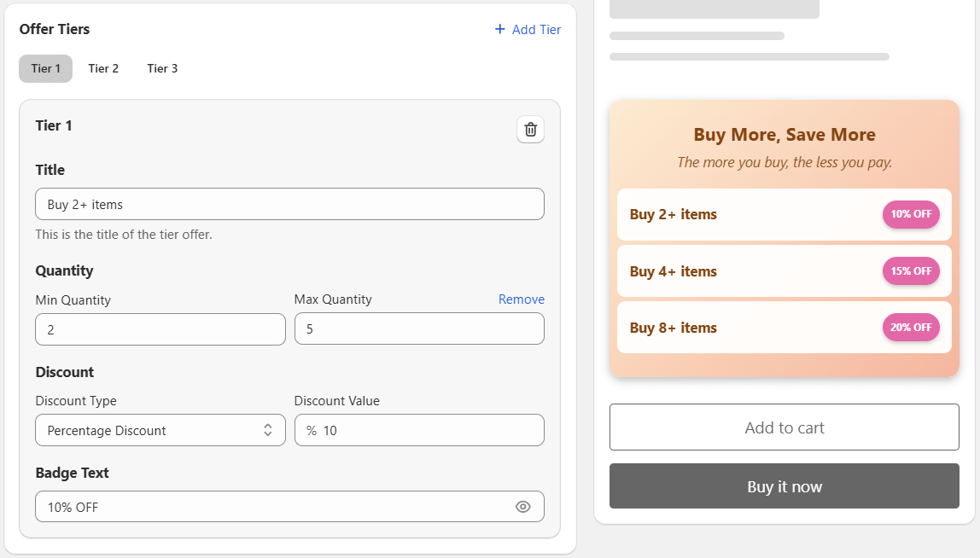The width and height of the screenshot is (980, 558).
Task: Toggle Badge Text visibility eye icon
Action: (x=523, y=507)
